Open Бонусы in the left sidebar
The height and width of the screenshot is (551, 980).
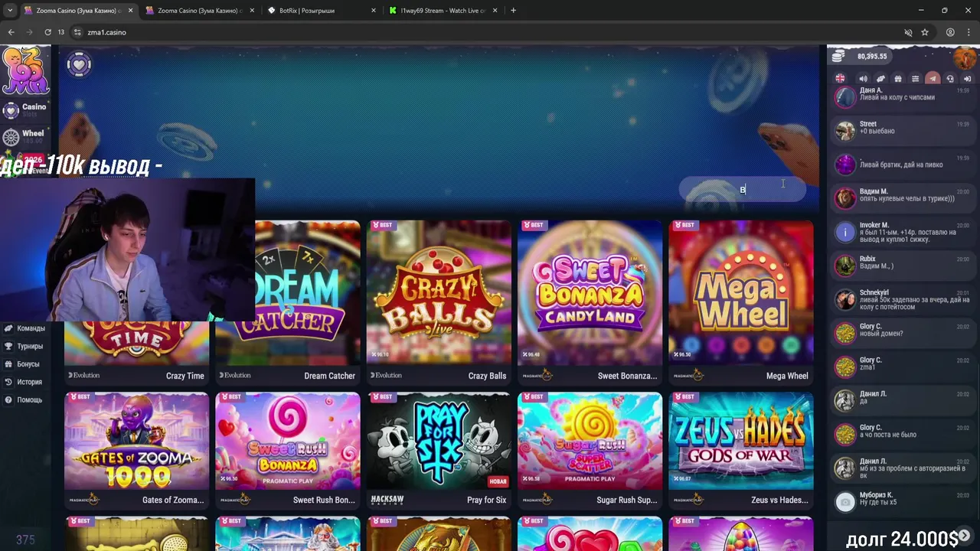[x=22, y=364]
